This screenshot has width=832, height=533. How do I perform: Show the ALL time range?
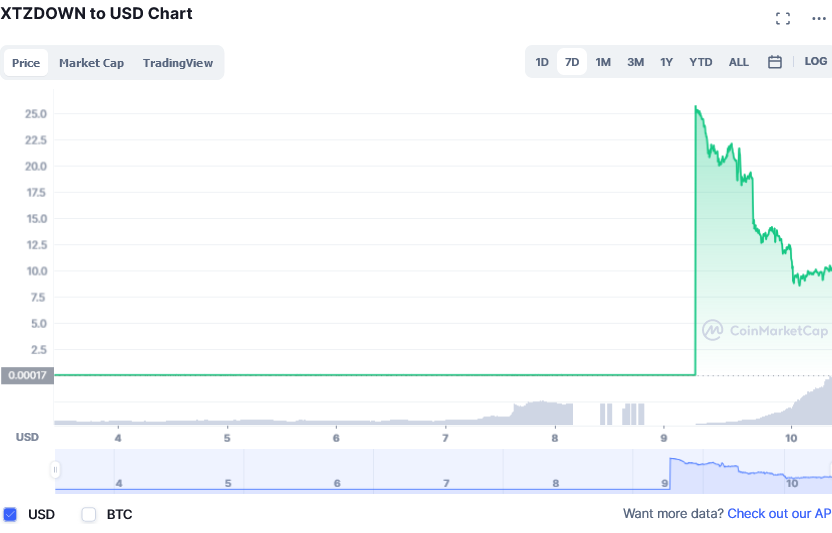(739, 62)
